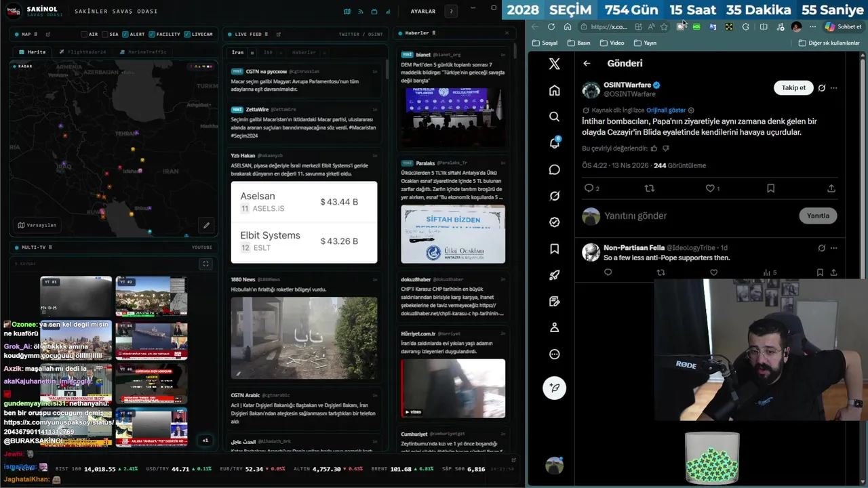
Task: Uncheck the ALERT checkbox
Action: (x=125, y=34)
